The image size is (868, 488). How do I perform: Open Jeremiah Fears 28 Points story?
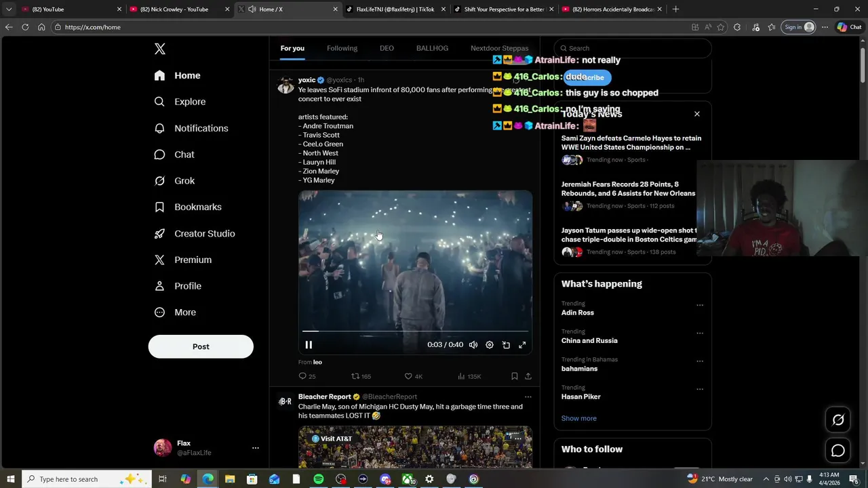[629, 188]
